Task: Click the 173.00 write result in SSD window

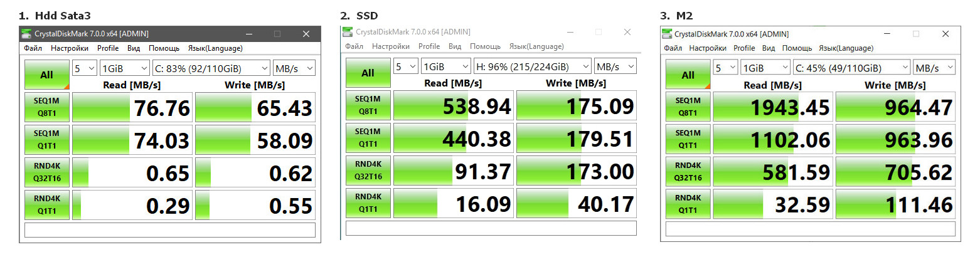Action: point(577,170)
